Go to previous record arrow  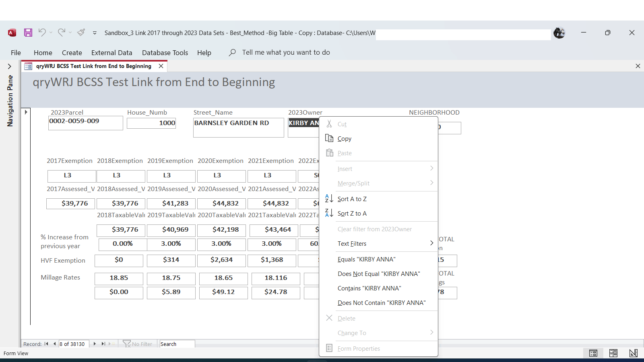(54, 344)
